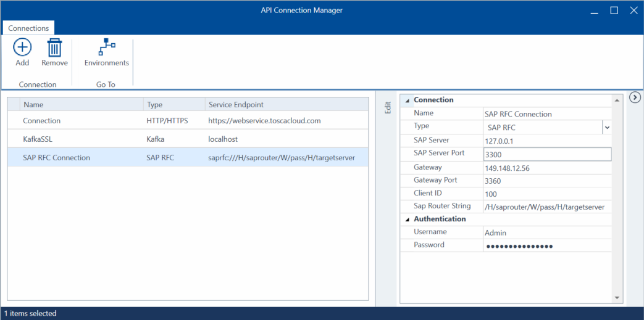Click the Password field
Image resolution: width=644 pixels, height=320 pixels.
(547, 246)
